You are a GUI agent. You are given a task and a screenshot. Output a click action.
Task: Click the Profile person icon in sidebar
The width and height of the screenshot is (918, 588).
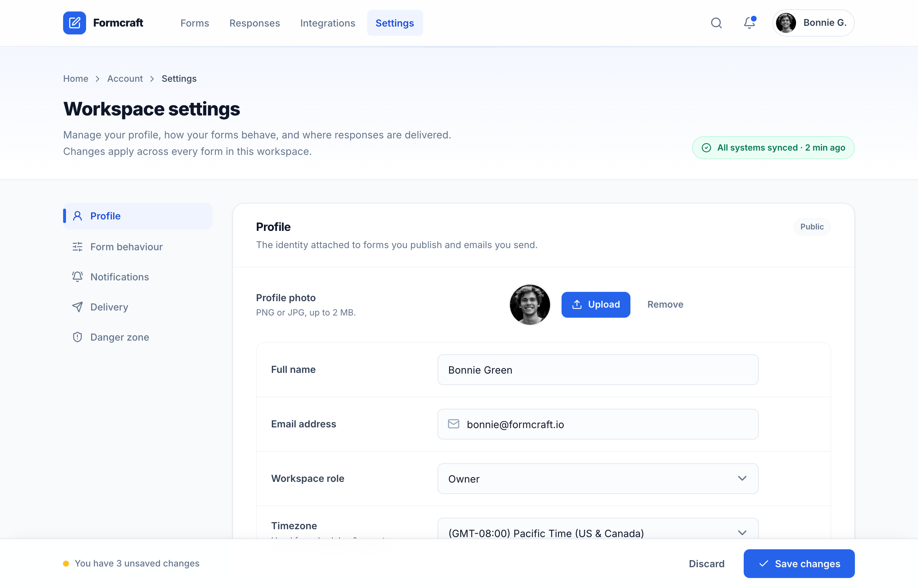point(77,216)
